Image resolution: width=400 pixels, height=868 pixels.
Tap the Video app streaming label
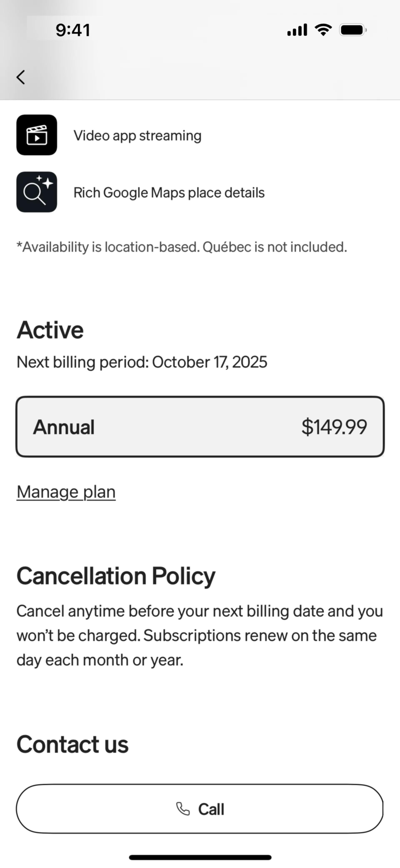[x=137, y=136]
